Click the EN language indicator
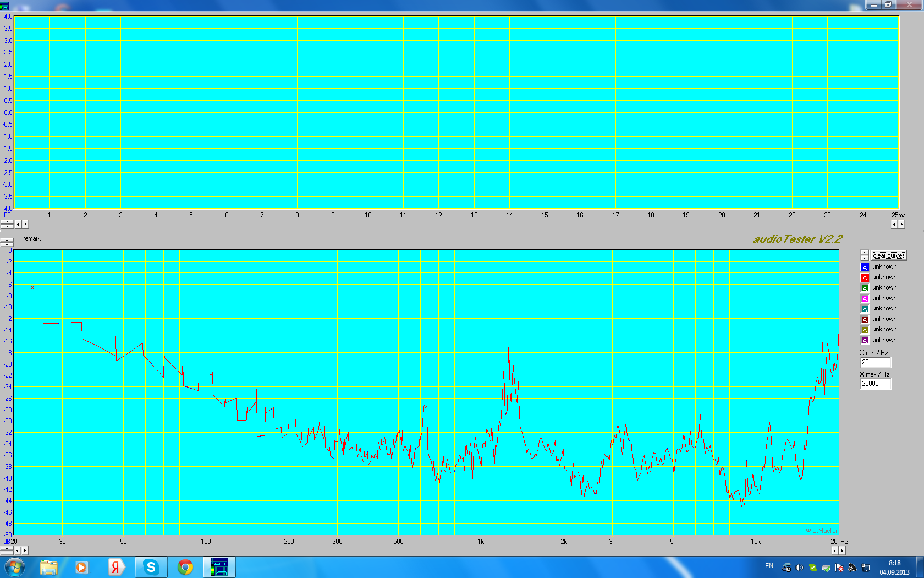924x578 pixels. (769, 566)
